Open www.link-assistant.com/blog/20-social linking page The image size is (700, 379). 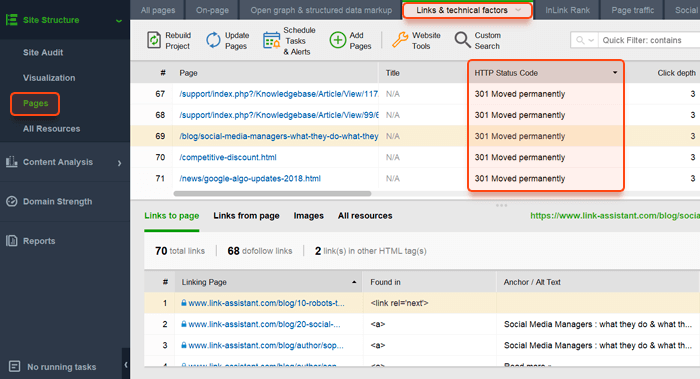(264, 324)
